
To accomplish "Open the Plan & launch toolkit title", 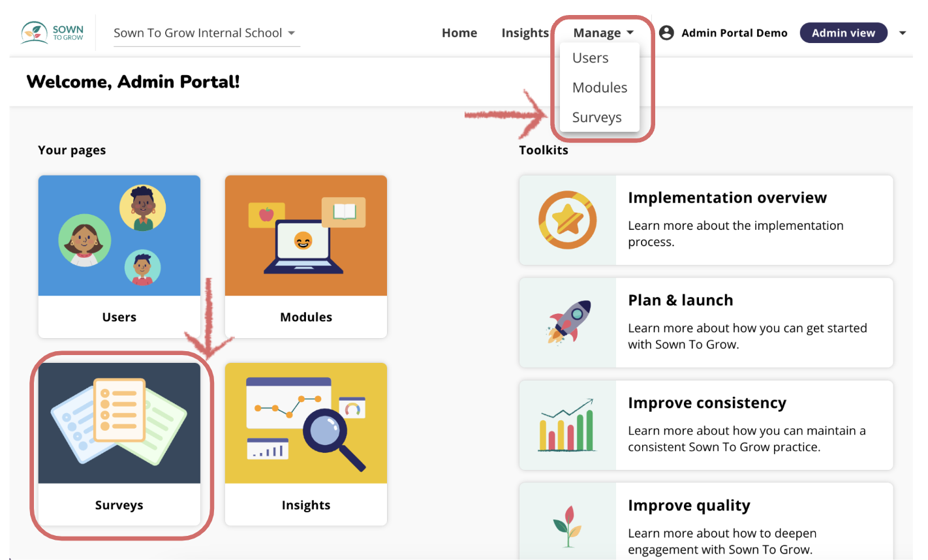I will (x=681, y=300).
